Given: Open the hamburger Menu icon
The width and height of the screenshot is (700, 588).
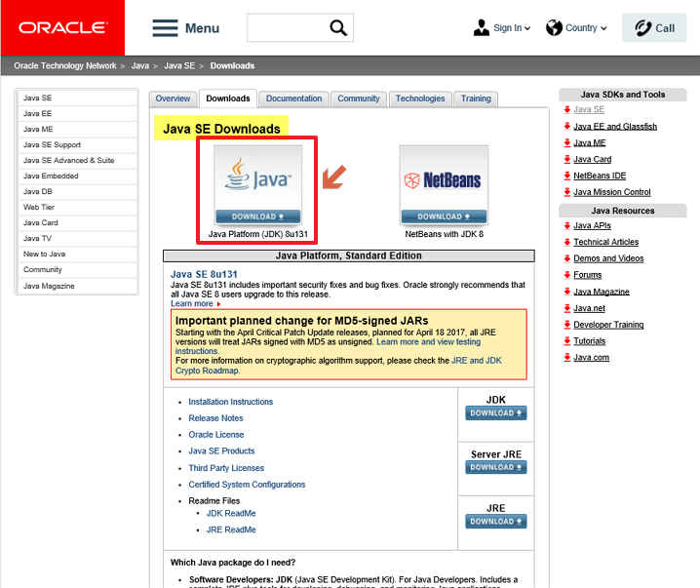Looking at the screenshot, I should 165,28.
